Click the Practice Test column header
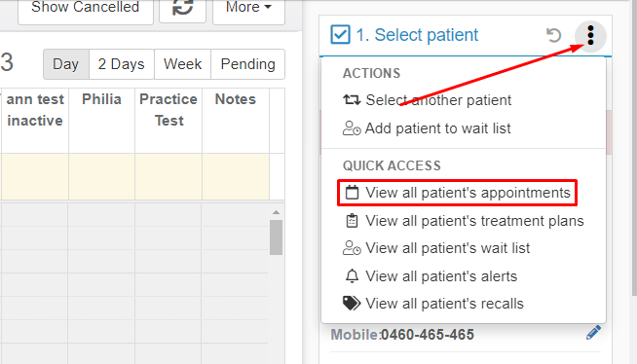This screenshot has width=637, height=364. [x=169, y=110]
